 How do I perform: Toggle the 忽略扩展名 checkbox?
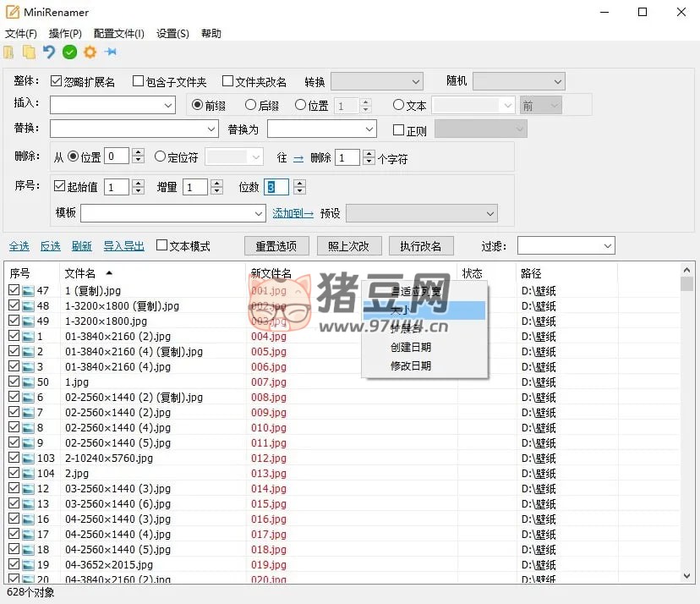click(57, 82)
